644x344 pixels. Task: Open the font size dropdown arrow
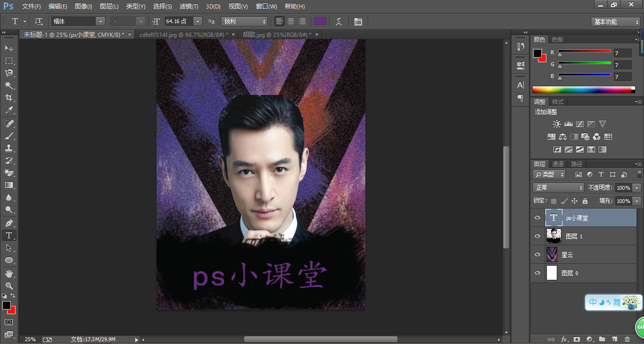coord(198,21)
